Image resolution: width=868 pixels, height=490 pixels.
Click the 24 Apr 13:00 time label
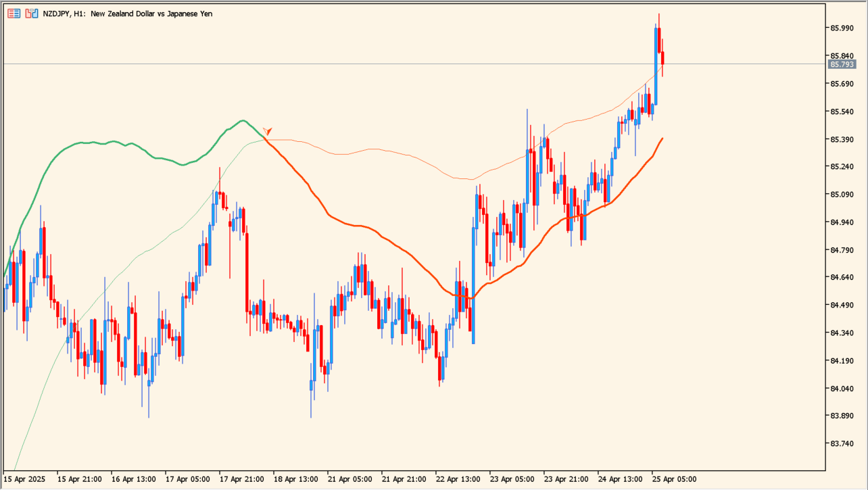621,479
